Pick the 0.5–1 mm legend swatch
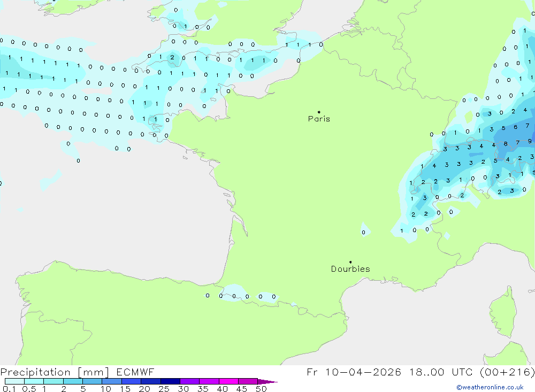Screen dimensions: 535x392 coord(34,381)
